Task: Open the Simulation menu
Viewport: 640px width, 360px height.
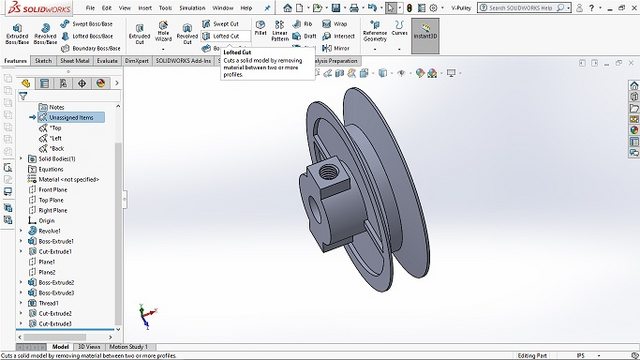Action: pyautogui.click(x=192, y=8)
